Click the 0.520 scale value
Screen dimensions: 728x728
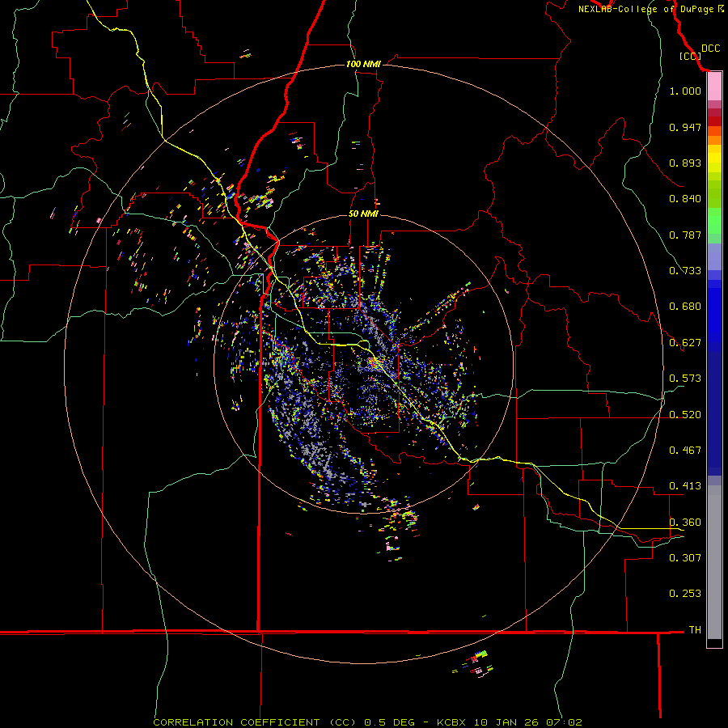[x=685, y=415]
